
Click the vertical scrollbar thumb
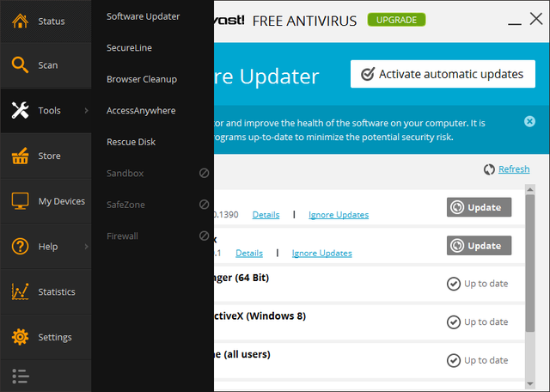tap(530, 264)
